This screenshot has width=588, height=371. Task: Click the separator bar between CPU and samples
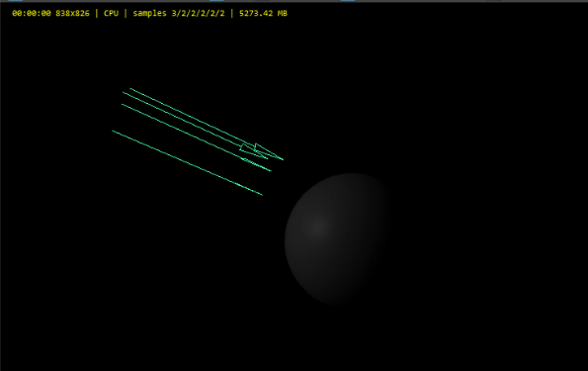point(126,13)
